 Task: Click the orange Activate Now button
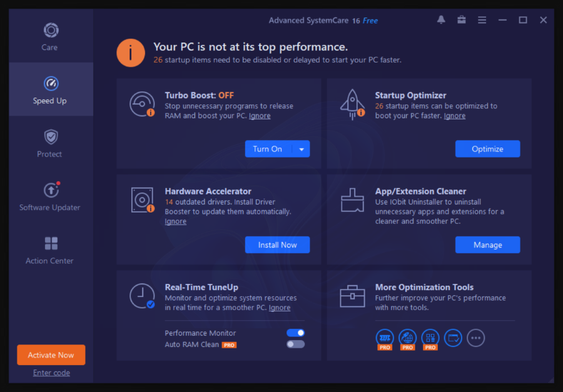[x=51, y=355]
